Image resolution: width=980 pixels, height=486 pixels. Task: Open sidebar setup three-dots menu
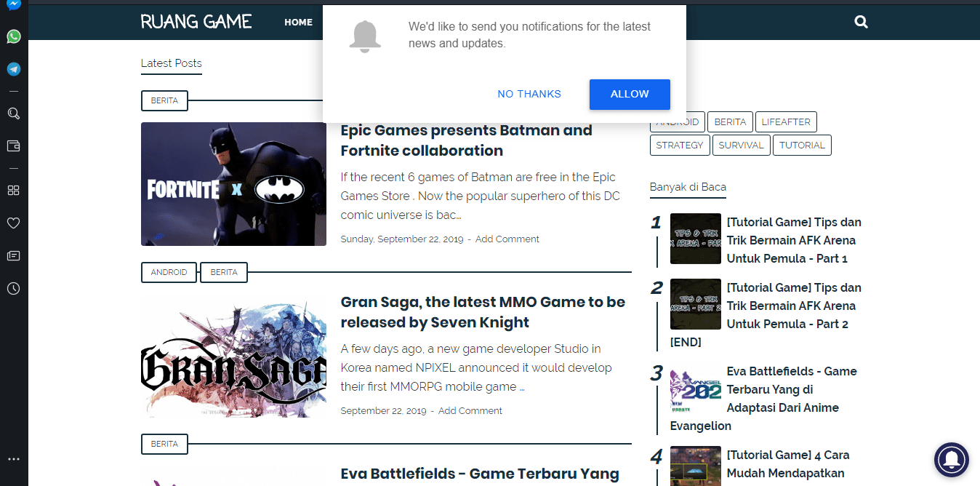(x=14, y=459)
